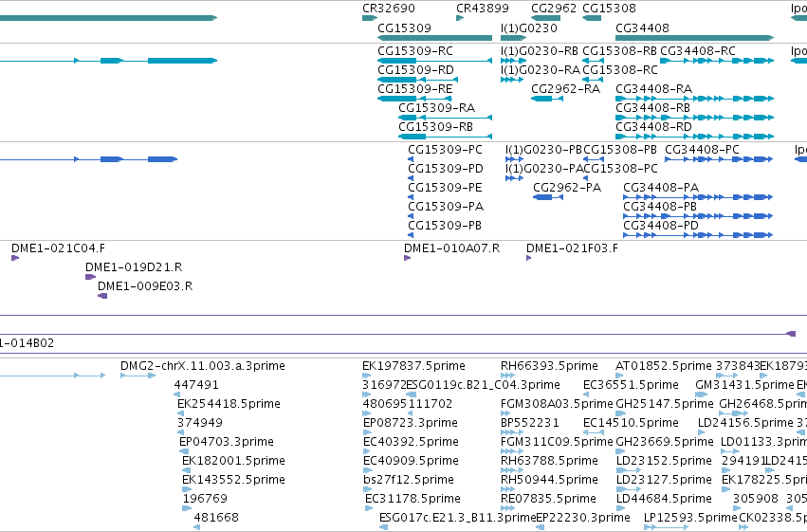This screenshot has height=532, width=807.
Task: Select protein CG34408-PC
Action: pyautogui.click(x=719, y=159)
